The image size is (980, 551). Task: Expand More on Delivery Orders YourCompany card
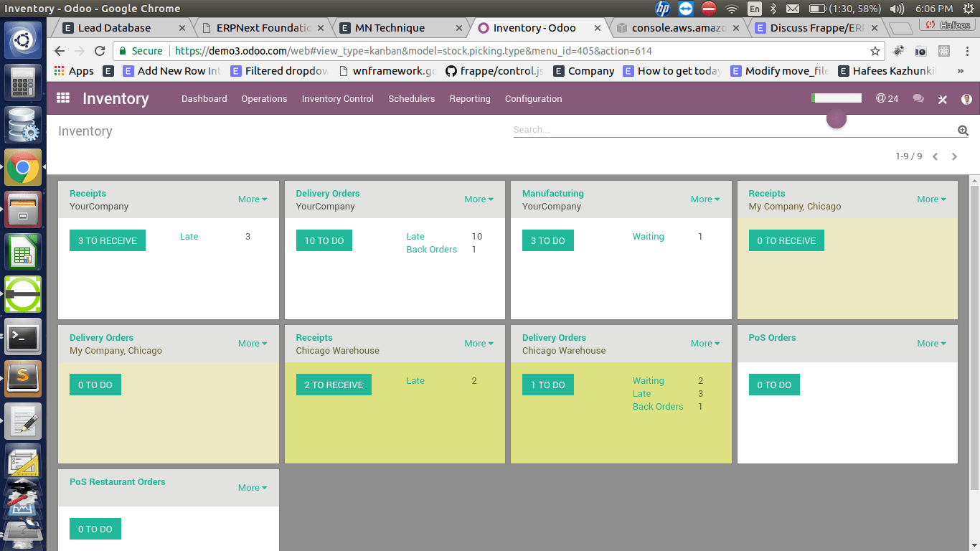click(x=479, y=199)
